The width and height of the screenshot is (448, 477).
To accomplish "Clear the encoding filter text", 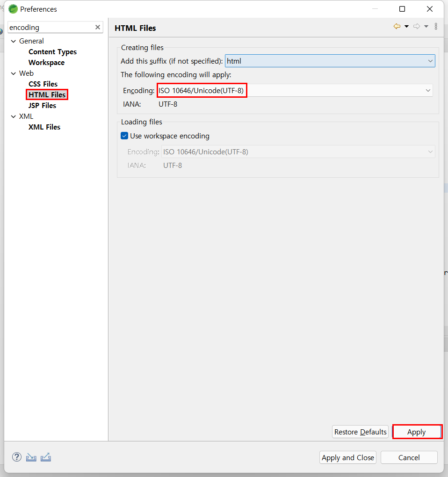I will [98, 28].
